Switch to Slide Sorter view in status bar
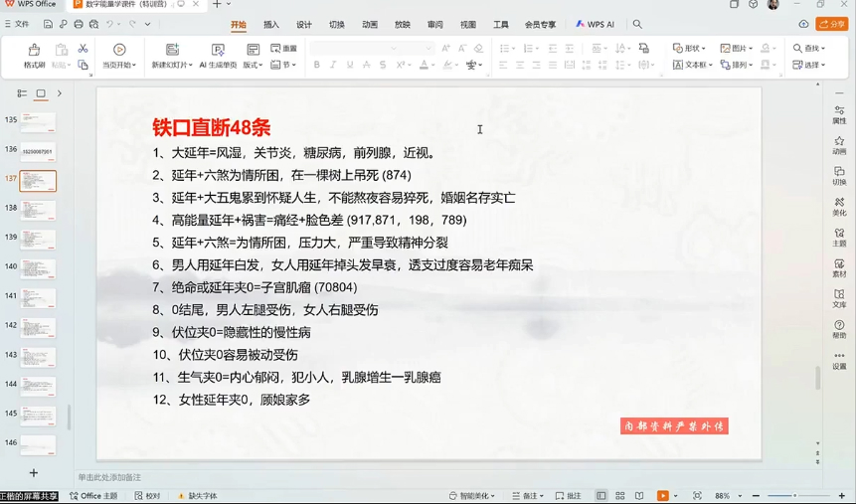856x504 pixels. coord(620,496)
